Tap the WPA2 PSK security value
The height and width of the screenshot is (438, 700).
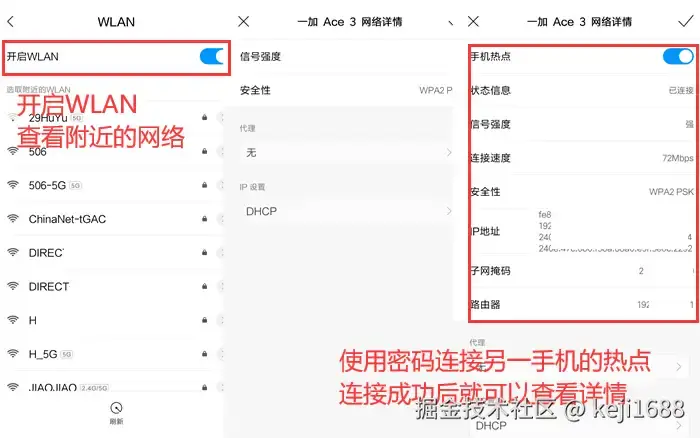point(671,192)
